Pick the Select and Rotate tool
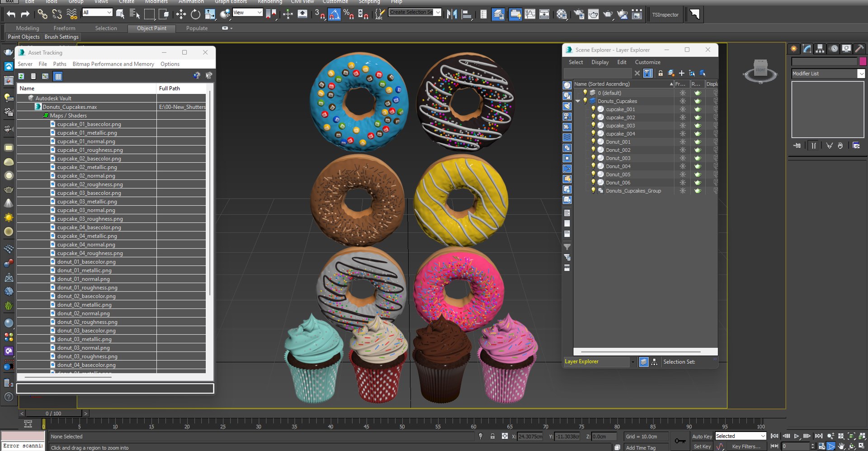868x451 pixels. pos(195,14)
